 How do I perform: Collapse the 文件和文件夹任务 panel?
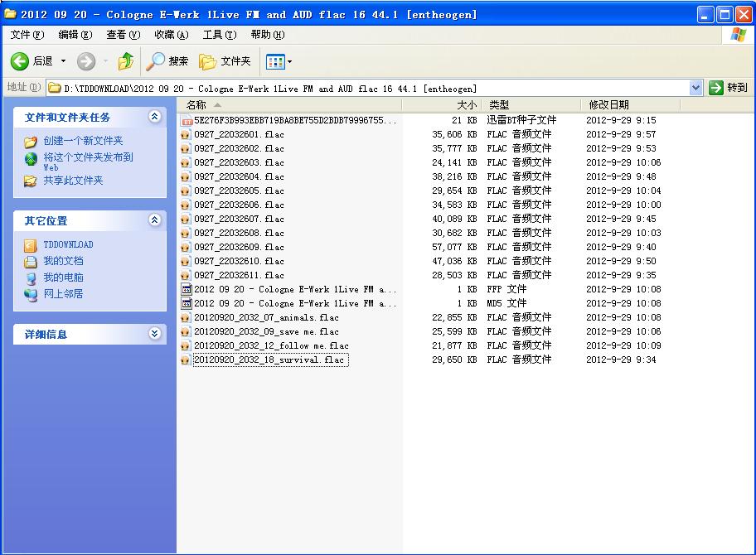154,117
